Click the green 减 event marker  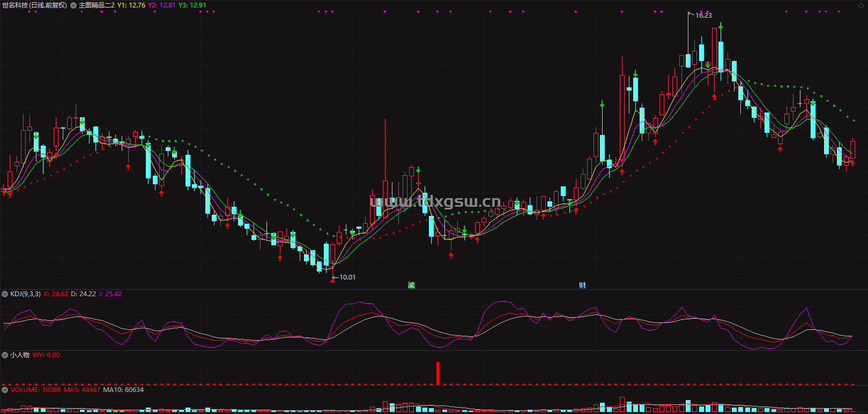coord(411,285)
